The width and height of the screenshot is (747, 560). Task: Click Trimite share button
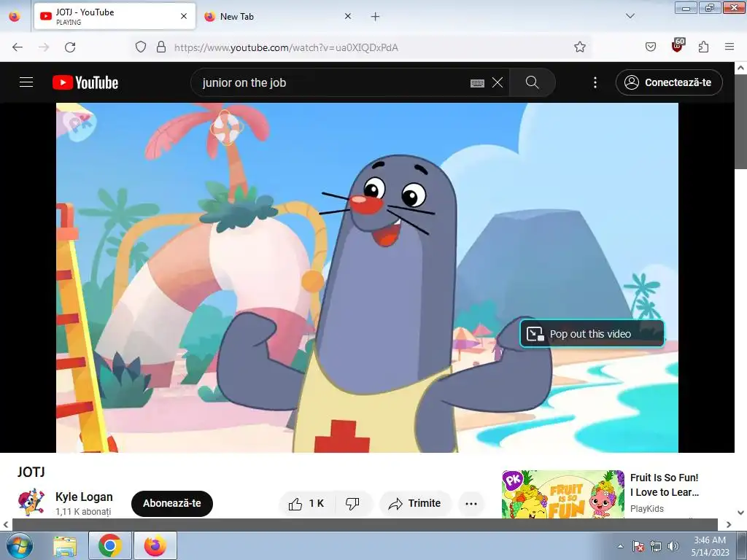[415, 503]
